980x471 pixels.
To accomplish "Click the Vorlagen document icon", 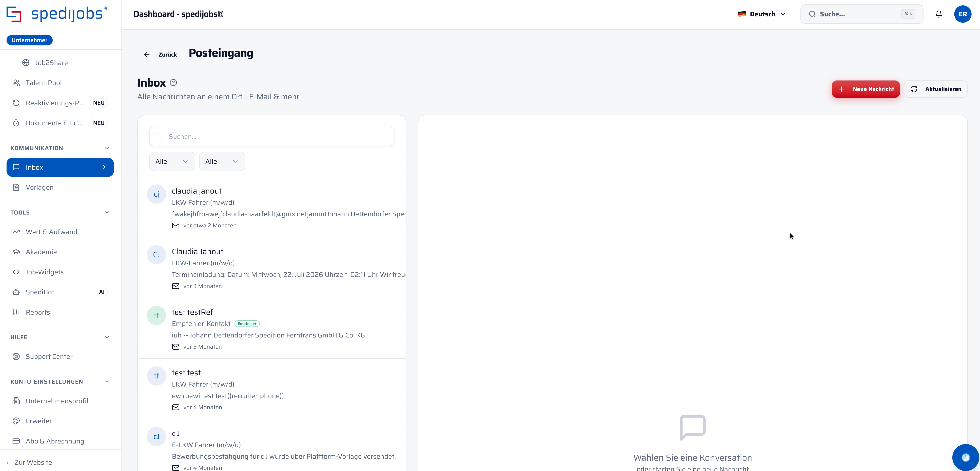I will click(x=16, y=187).
